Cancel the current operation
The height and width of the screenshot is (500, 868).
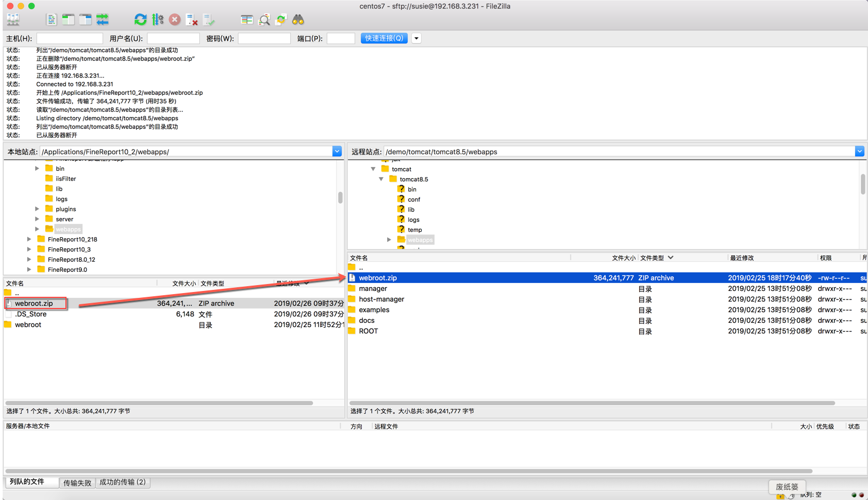point(174,20)
